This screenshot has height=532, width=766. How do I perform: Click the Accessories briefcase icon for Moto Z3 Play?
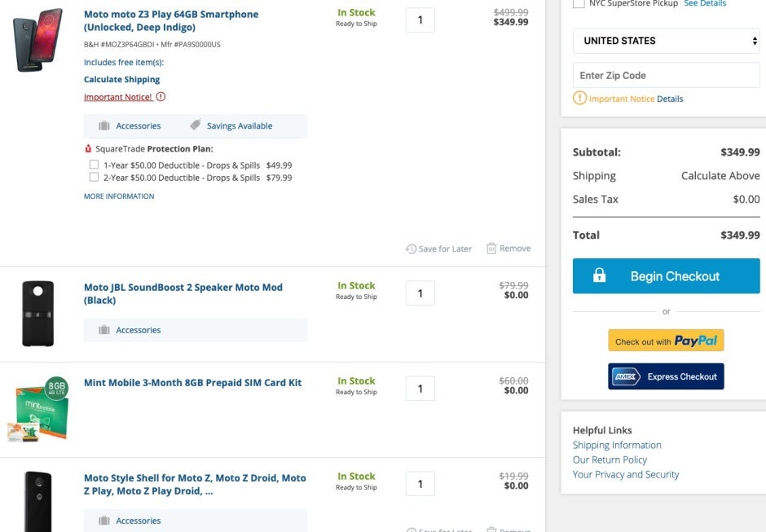[x=104, y=125]
